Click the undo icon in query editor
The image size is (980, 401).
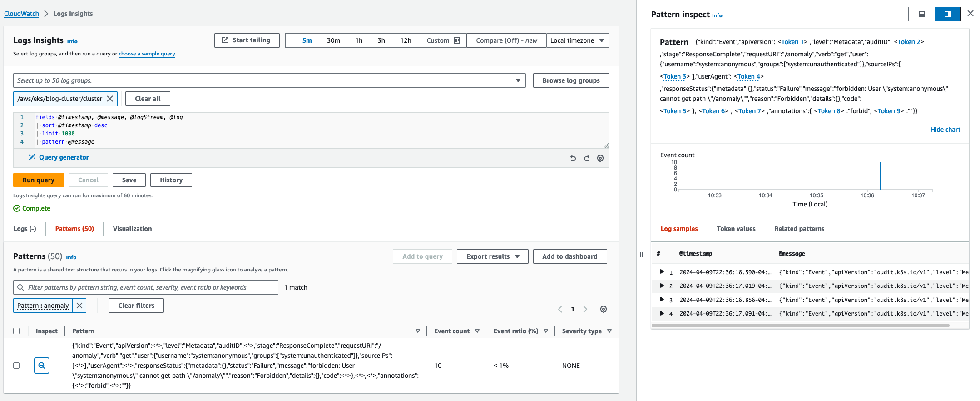point(573,158)
